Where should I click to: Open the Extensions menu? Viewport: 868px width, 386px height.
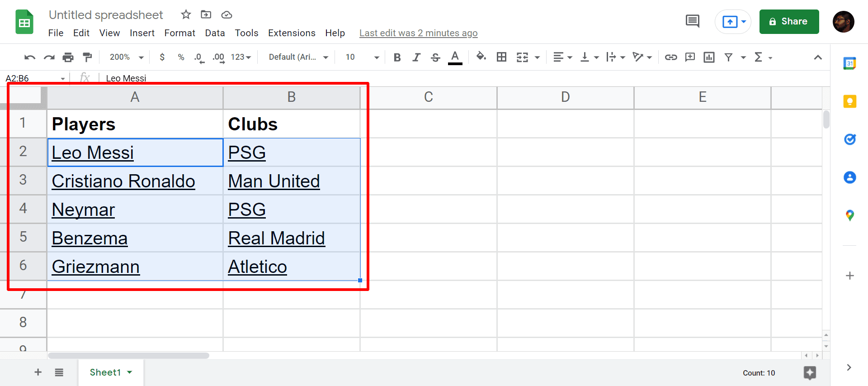[292, 33]
